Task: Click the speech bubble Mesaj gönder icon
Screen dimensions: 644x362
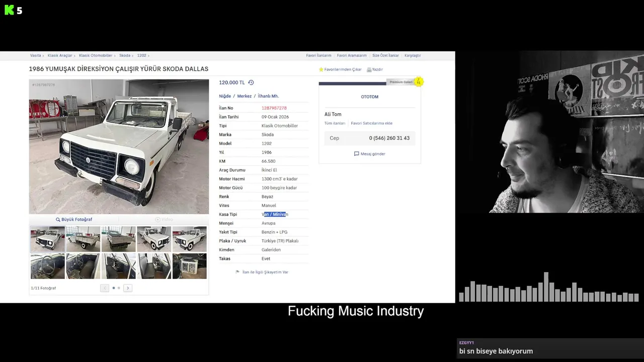Action: tap(356, 154)
